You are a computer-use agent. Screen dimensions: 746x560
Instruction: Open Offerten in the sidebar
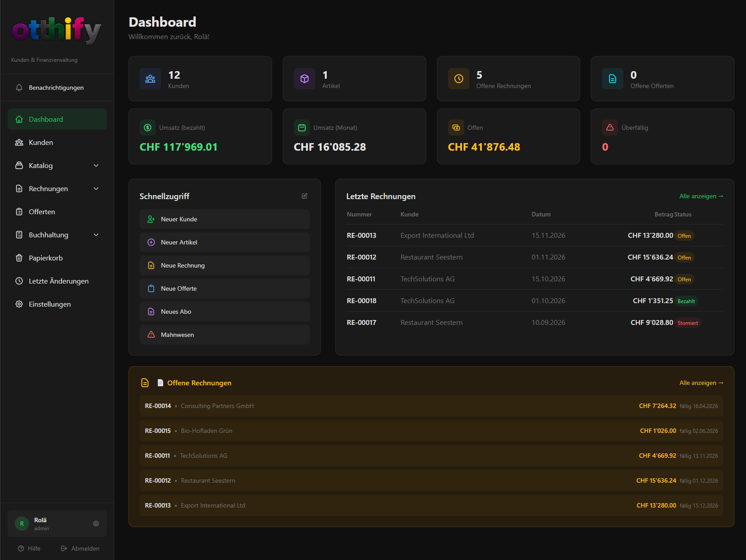(x=57, y=212)
